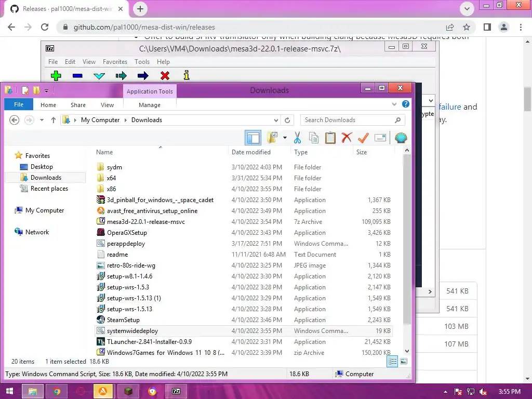Click the clipboard Paste icon
The width and height of the screenshot is (532, 399).
(330, 138)
